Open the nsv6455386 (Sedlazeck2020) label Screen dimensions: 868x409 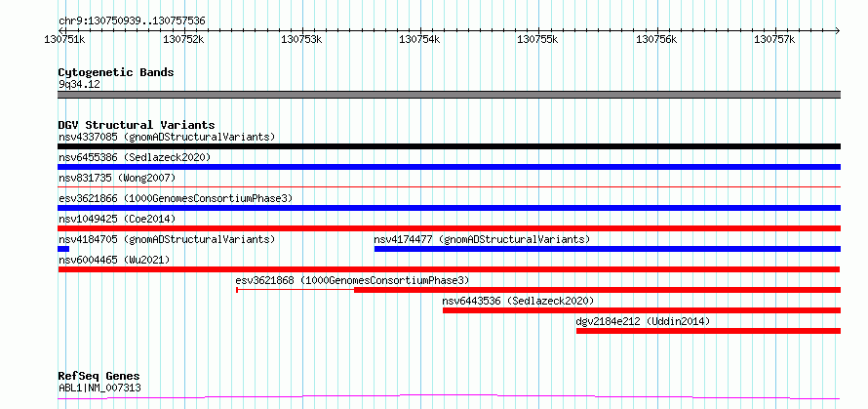[x=135, y=157]
